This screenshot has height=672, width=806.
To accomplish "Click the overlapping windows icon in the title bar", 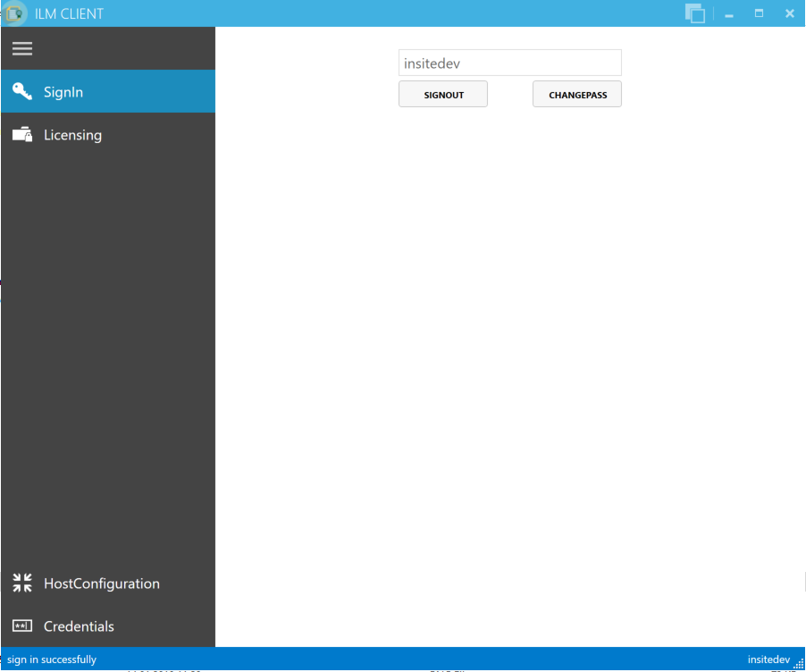I will coord(695,13).
